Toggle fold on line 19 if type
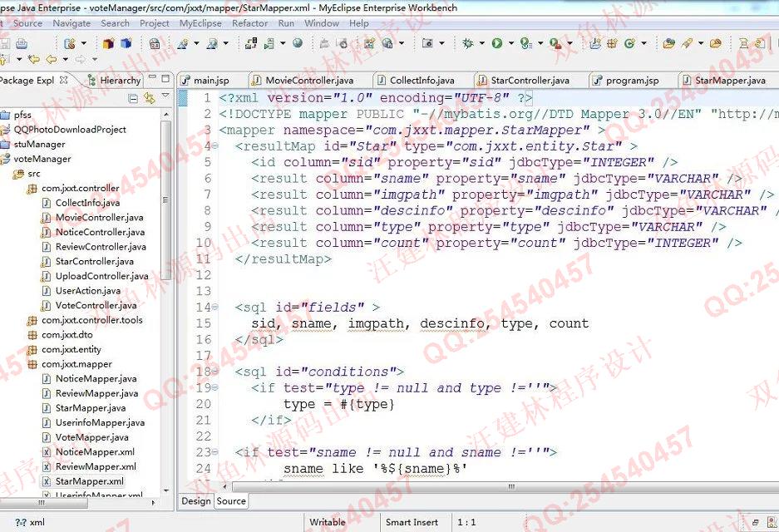This screenshot has width=779, height=532. pyautogui.click(x=215, y=388)
